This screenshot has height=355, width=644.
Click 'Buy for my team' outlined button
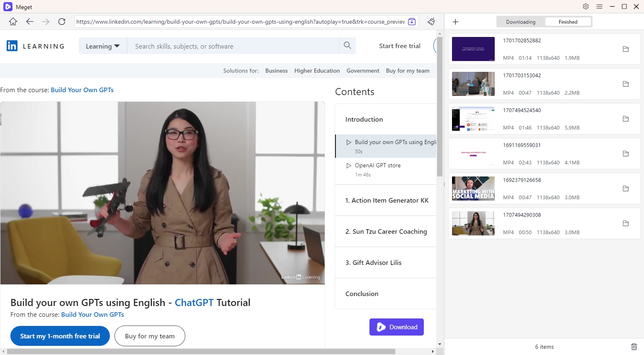150,336
